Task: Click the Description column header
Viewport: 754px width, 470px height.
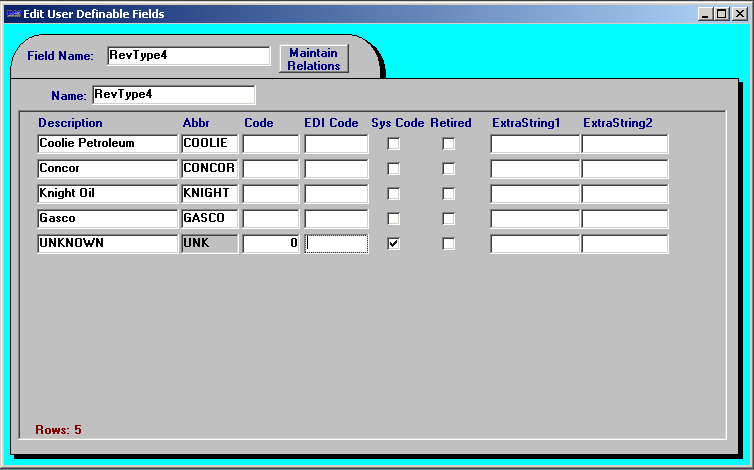Action: tap(70, 123)
